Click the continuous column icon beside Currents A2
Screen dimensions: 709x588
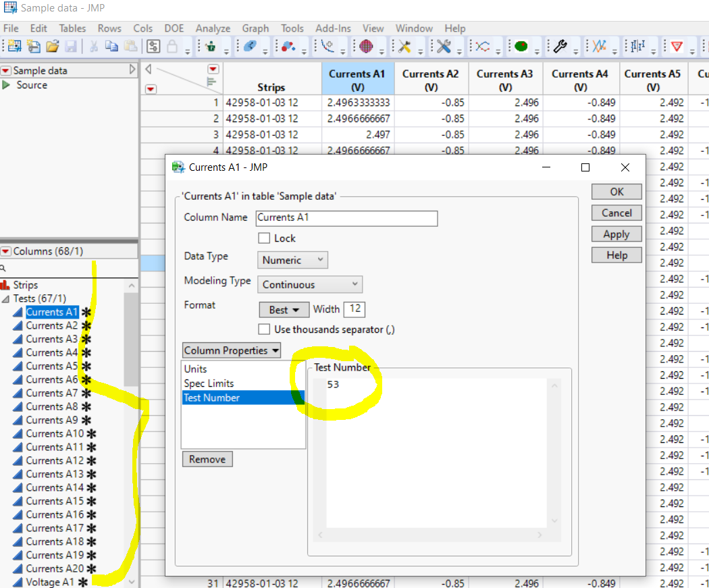click(x=19, y=325)
